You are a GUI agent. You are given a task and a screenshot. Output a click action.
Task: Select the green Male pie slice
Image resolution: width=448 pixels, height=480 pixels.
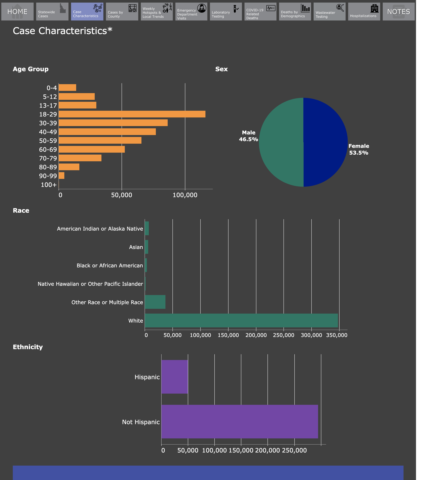(281, 142)
